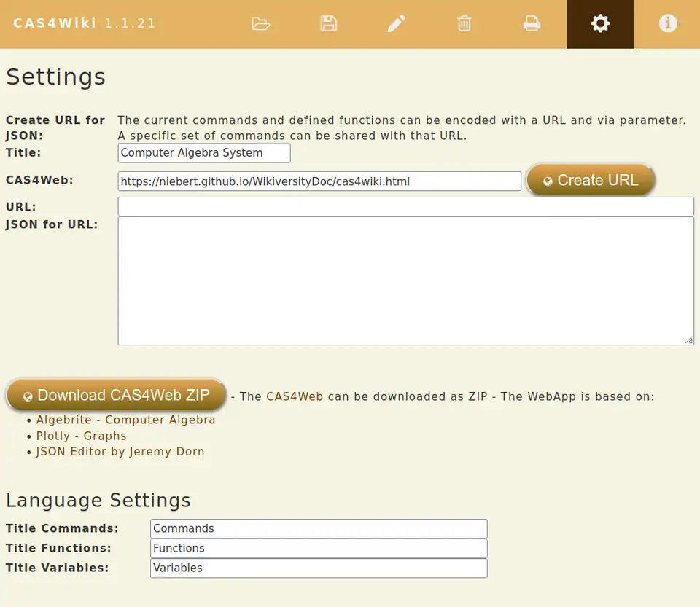Click the JSON for URL text area
This screenshot has height=607, width=700.
[405, 280]
